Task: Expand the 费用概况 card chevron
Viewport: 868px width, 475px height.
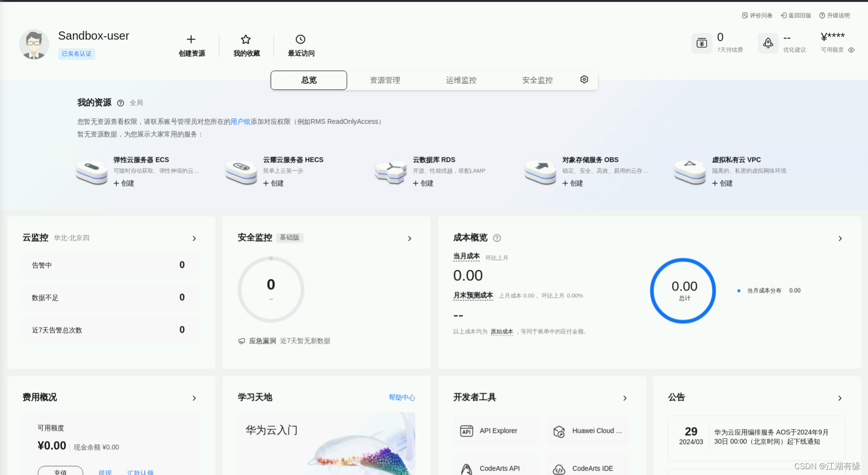Action: (x=194, y=398)
